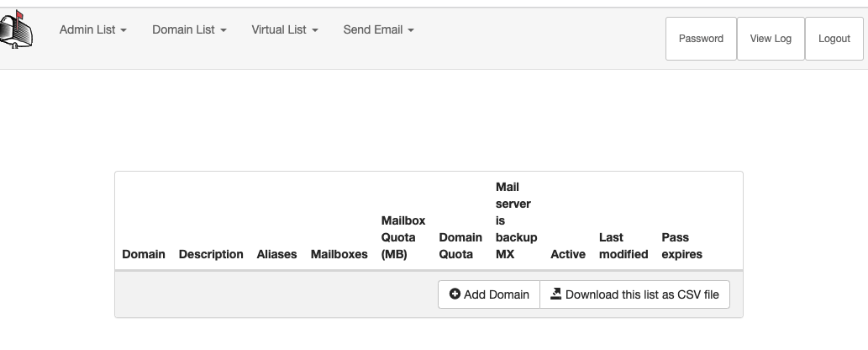This screenshot has width=868, height=350.
Task: Click the download icon for CSV export
Action: click(555, 294)
